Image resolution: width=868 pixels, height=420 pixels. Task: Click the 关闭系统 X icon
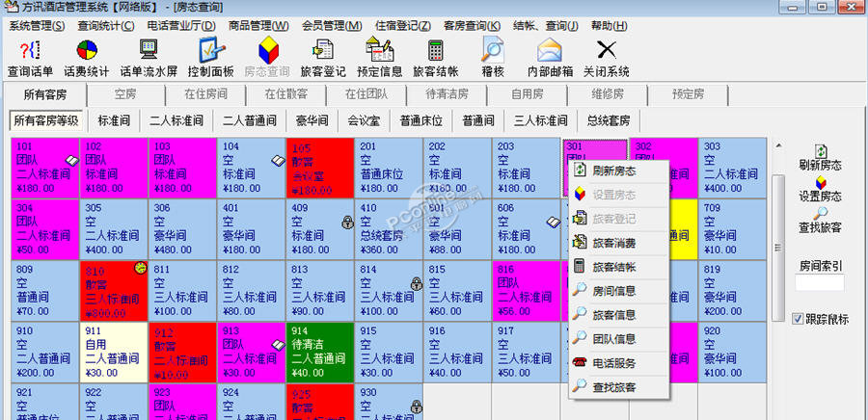(607, 50)
